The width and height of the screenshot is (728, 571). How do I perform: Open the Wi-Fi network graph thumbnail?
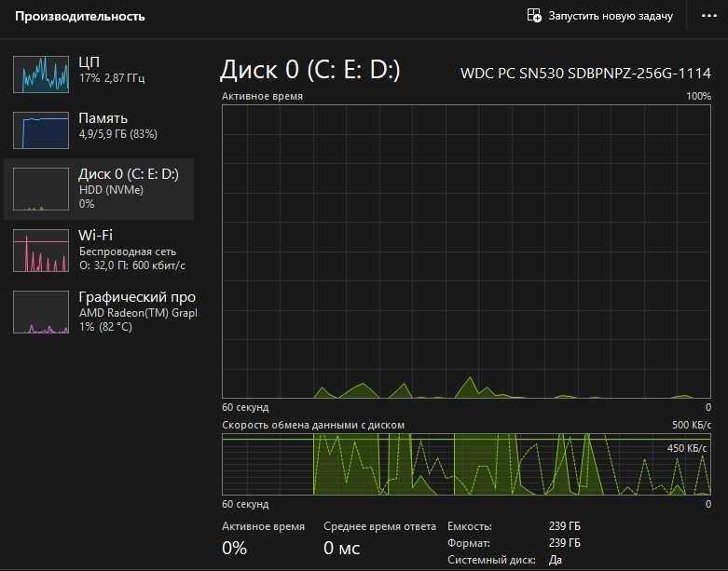41,250
